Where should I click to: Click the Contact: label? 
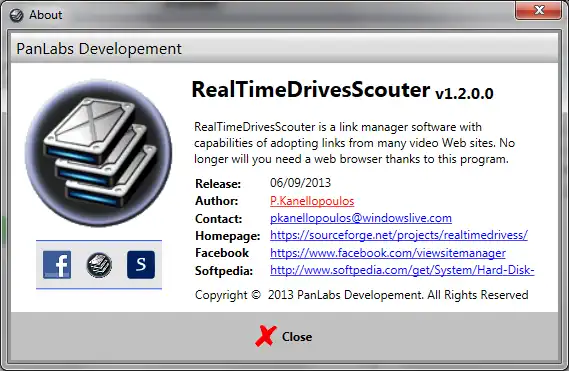pyautogui.click(x=218, y=219)
